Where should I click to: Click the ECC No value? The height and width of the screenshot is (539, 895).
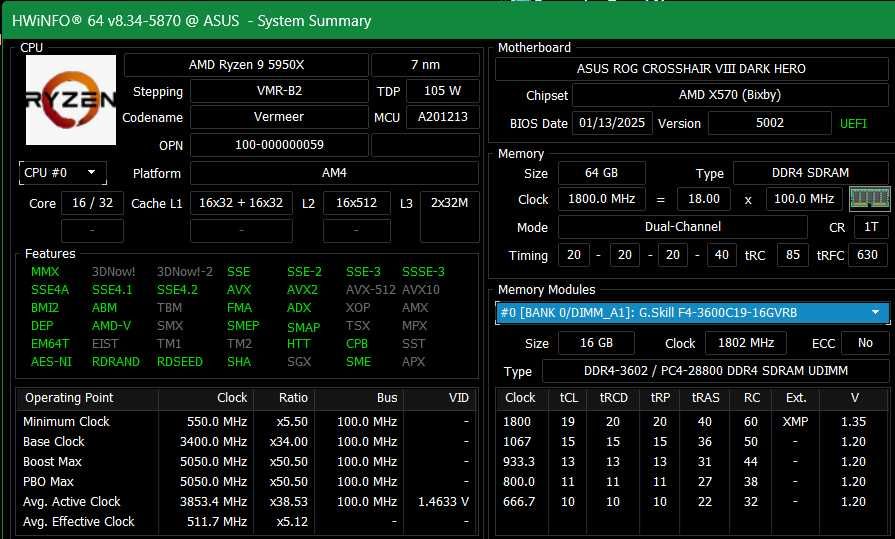tap(865, 343)
